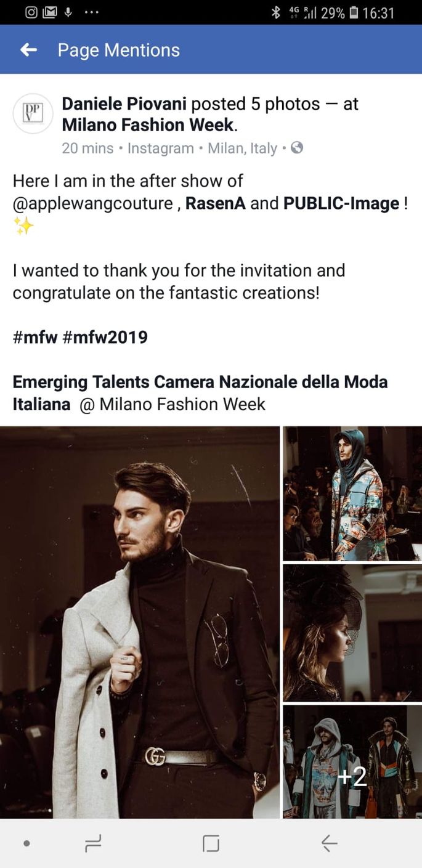Image resolution: width=422 pixels, height=868 pixels.
Task: Open photo of woman with black hat
Action: point(352,633)
